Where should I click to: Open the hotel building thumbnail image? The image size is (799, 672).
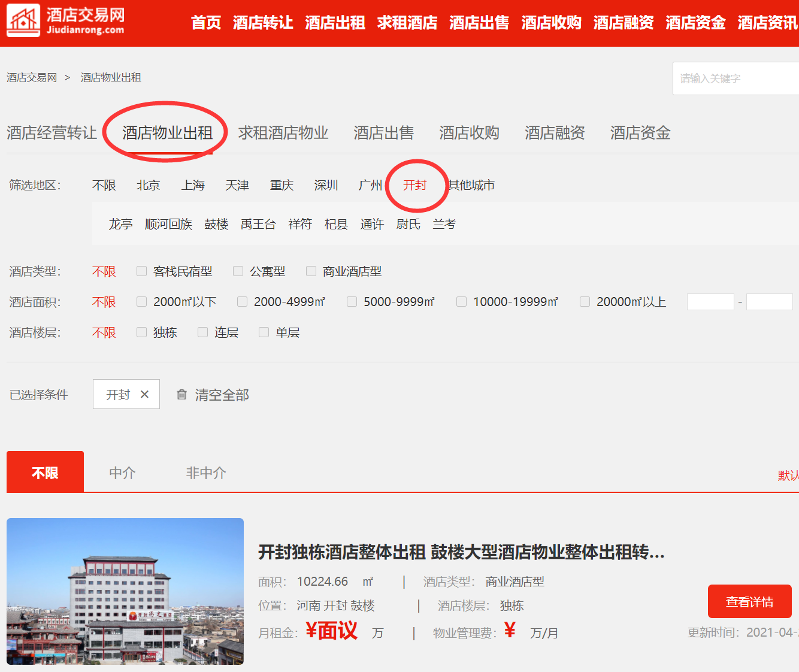pos(125,591)
